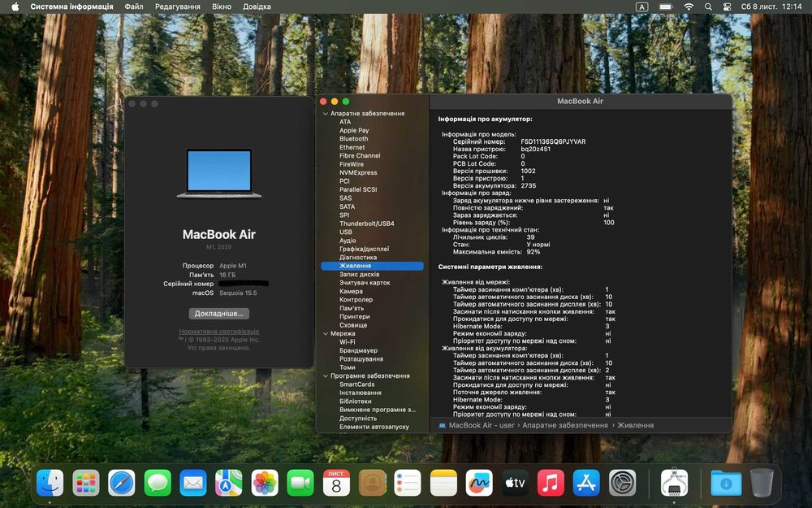
Task: Open Control Center in menu bar
Action: pos(727,7)
